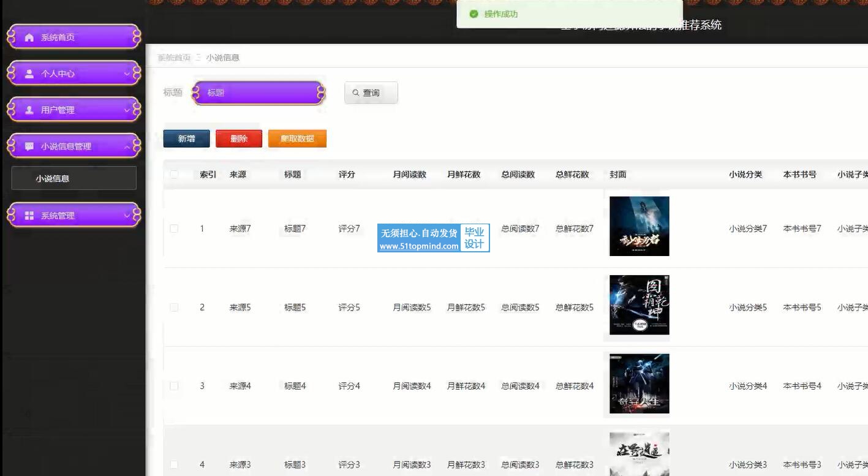Click the 本书书号 column header
The image size is (868, 476).
tap(800, 175)
